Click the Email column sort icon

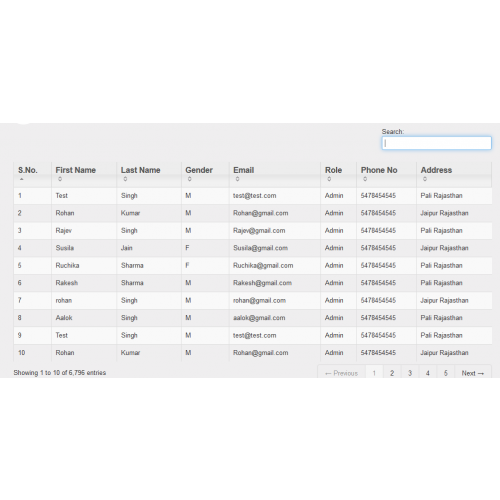237,179
